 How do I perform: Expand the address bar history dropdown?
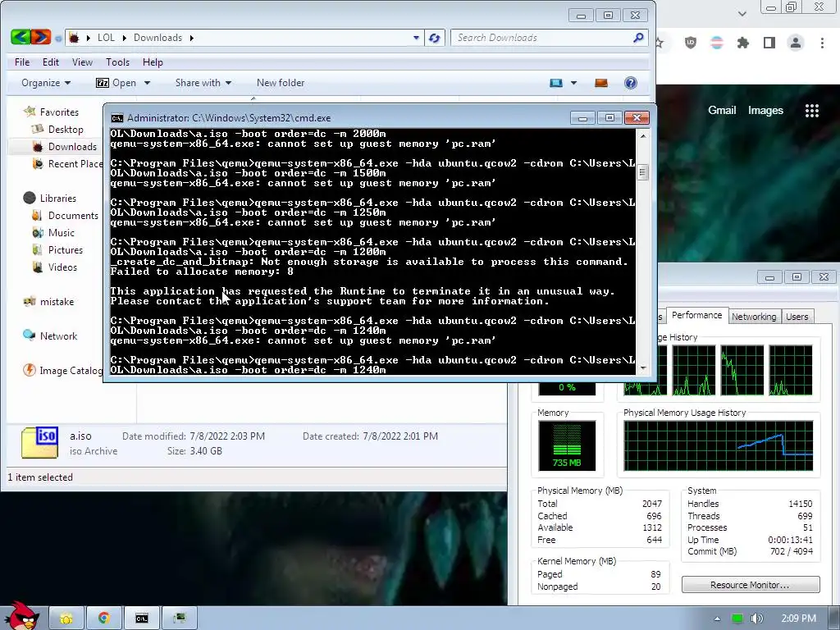[x=416, y=38]
